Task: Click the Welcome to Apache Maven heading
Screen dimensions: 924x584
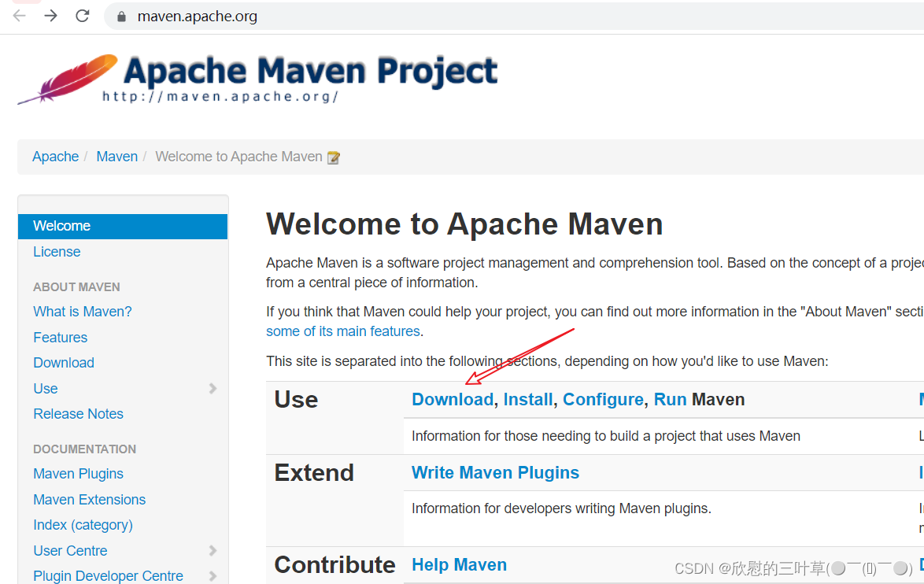Action: coord(464,224)
